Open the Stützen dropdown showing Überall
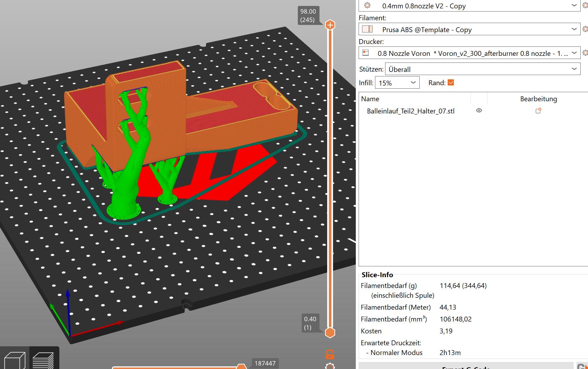588x369 pixels. 483,69
